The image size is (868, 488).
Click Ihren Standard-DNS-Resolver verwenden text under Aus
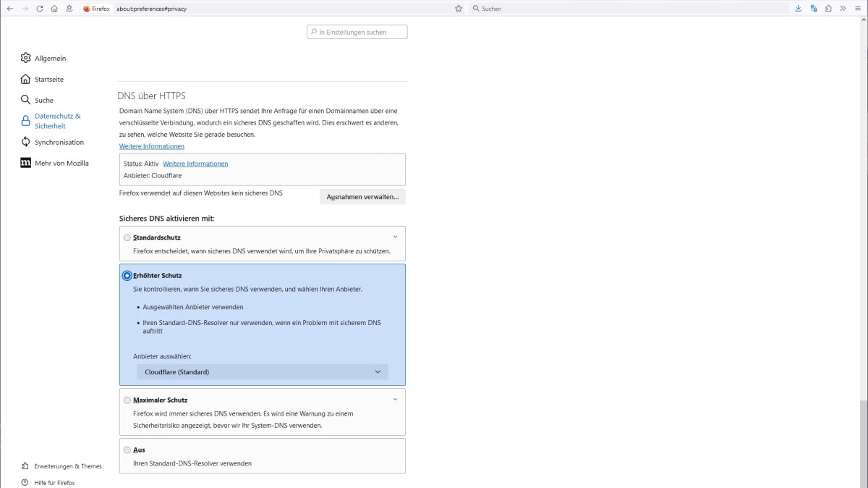coord(192,463)
